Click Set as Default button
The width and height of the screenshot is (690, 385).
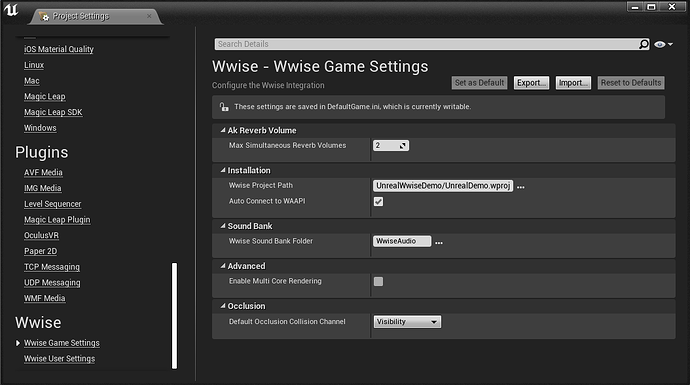[479, 83]
